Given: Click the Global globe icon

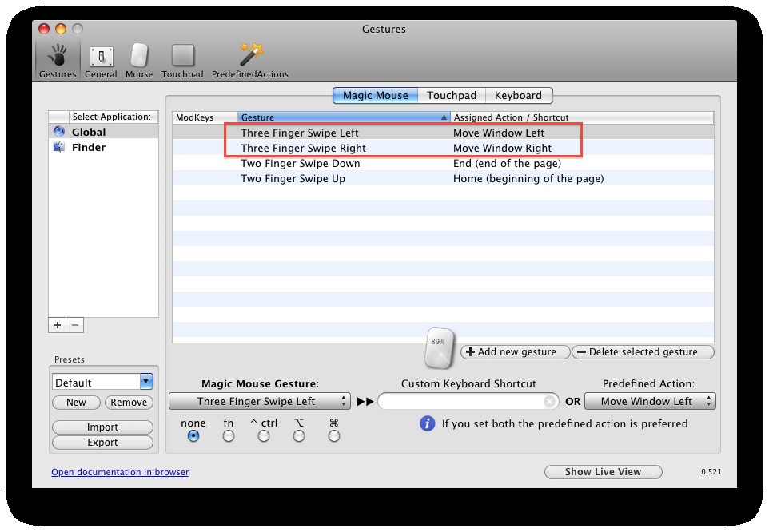Looking at the screenshot, I should 59,132.
